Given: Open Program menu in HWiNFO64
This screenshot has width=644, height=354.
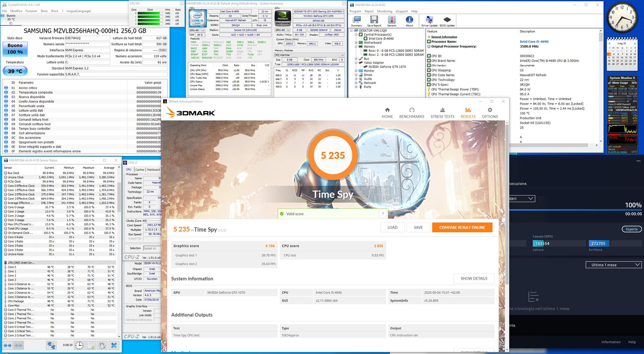Looking at the screenshot, I should click(355, 11).
